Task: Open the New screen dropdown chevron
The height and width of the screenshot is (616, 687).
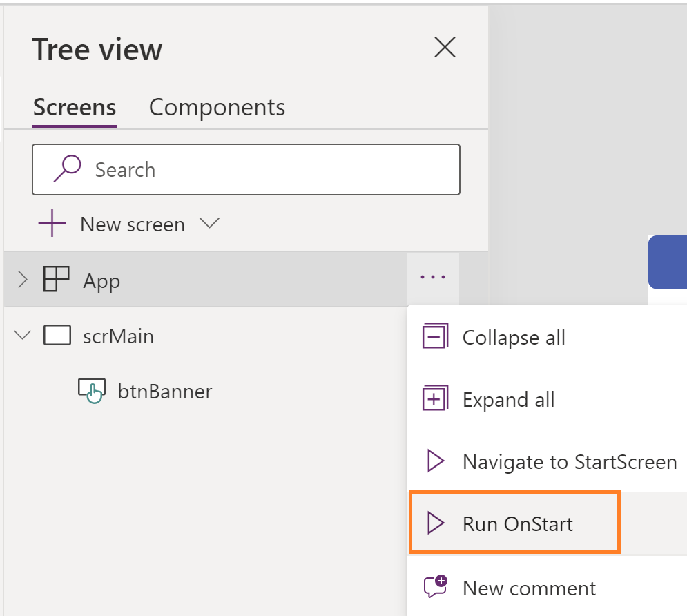Action: 209,224
